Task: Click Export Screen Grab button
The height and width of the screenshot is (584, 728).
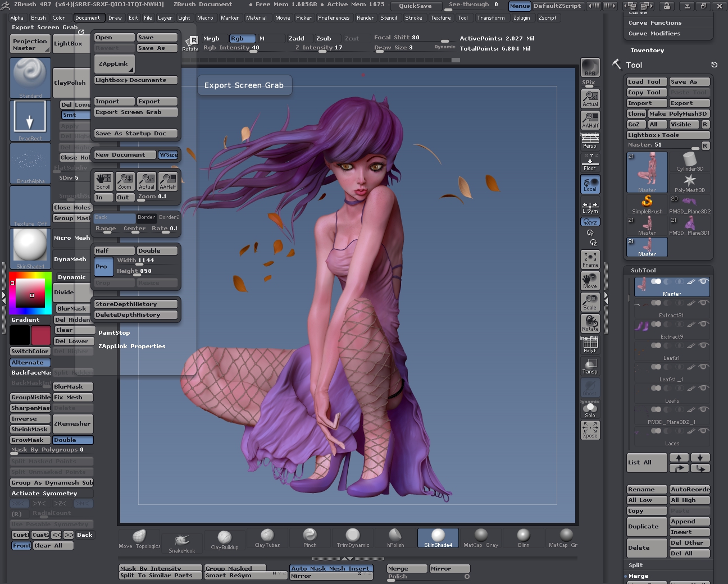Action: click(136, 112)
